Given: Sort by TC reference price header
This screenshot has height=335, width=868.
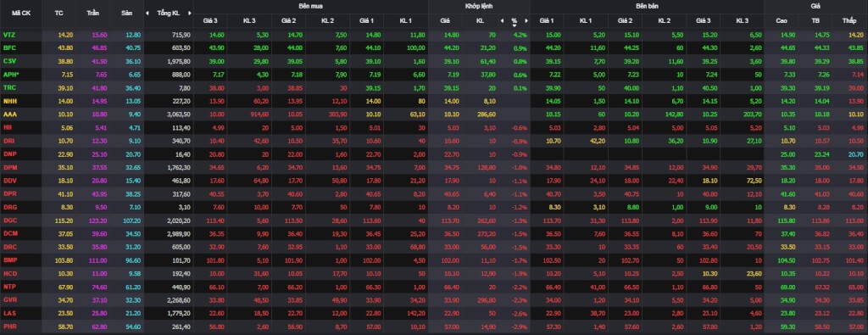Looking at the screenshot, I should (59, 14).
